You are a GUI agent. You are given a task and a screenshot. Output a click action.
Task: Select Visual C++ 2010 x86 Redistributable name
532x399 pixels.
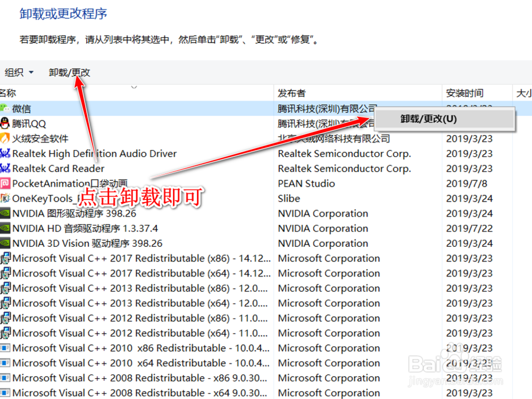tap(141, 348)
